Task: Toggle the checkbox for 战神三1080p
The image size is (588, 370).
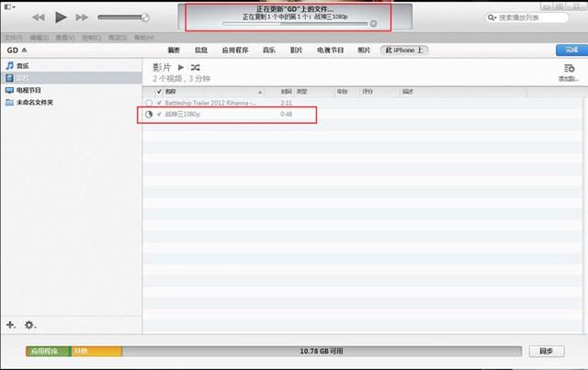Action: coord(159,114)
